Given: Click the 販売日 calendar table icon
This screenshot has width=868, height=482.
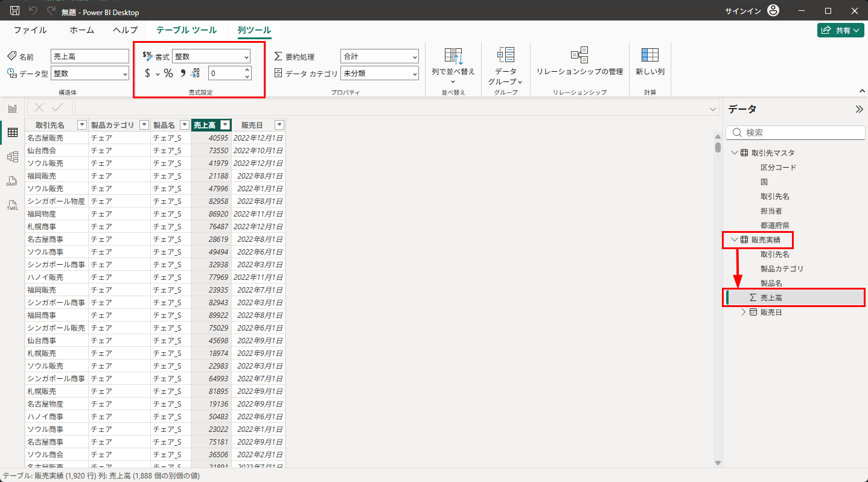Looking at the screenshot, I should coord(753,312).
